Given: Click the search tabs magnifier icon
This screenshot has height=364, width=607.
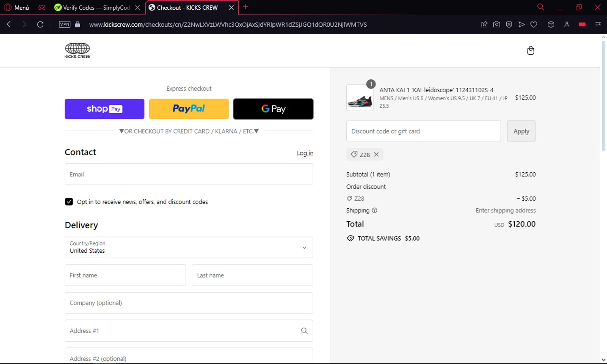Looking at the screenshot, I should click(540, 7).
